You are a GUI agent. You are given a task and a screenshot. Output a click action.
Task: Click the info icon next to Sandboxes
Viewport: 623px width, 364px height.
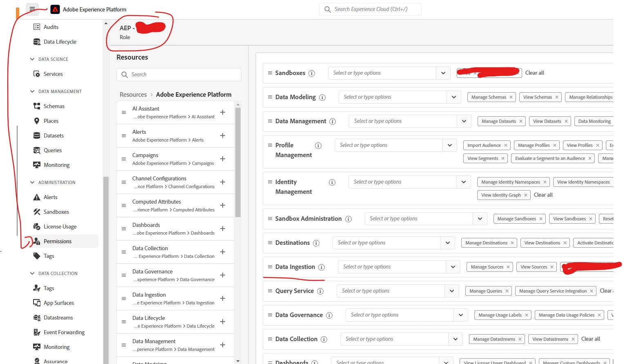click(312, 73)
